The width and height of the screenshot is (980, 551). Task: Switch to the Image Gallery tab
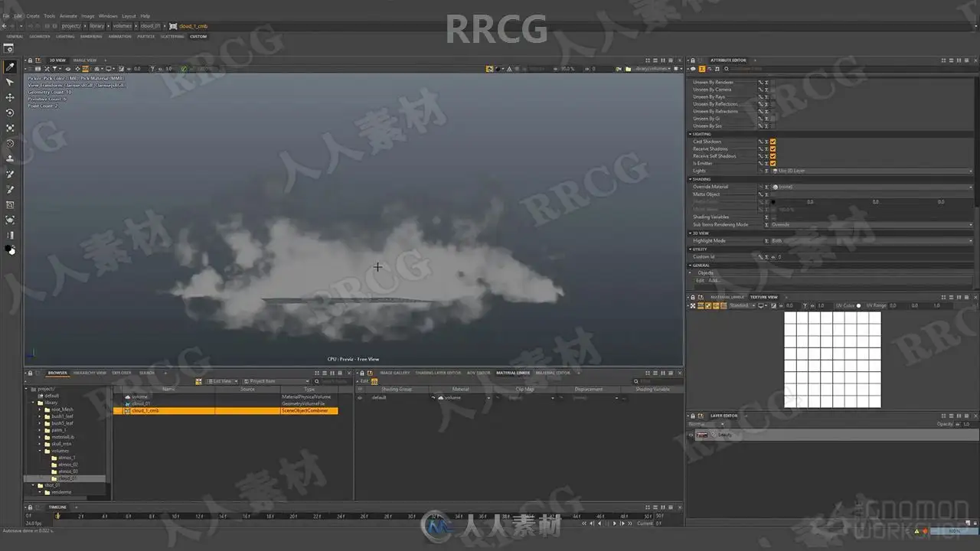pyautogui.click(x=395, y=373)
